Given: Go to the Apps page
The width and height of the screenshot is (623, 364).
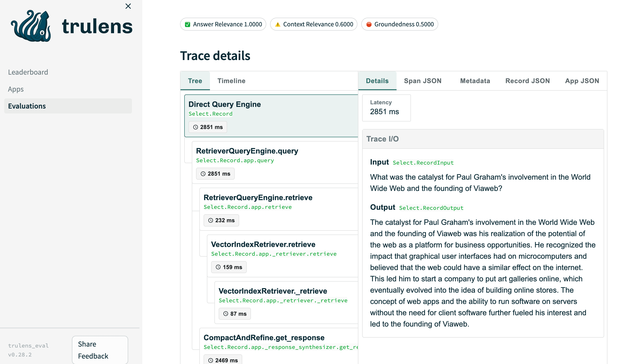Looking at the screenshot, I should 16,89.
